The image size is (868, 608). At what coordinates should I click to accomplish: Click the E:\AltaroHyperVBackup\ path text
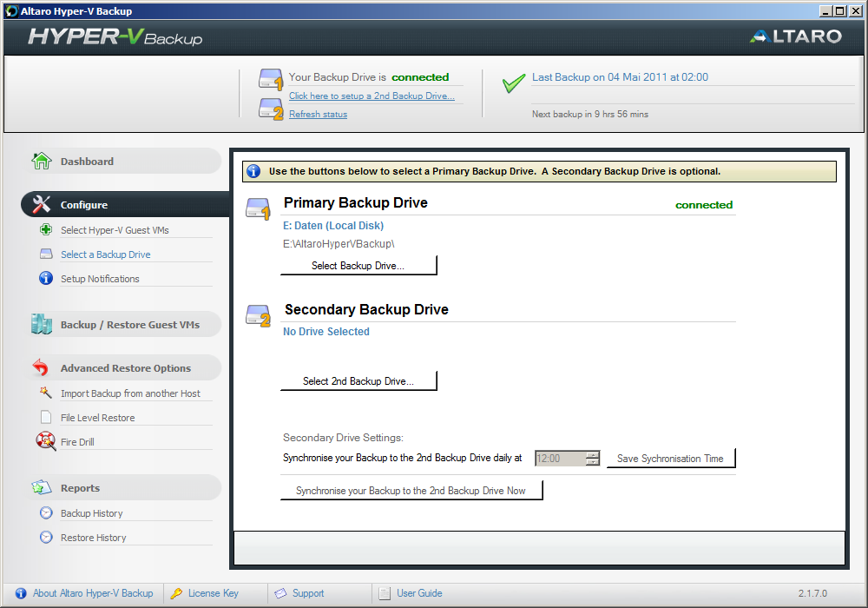(x=339, y=244)
